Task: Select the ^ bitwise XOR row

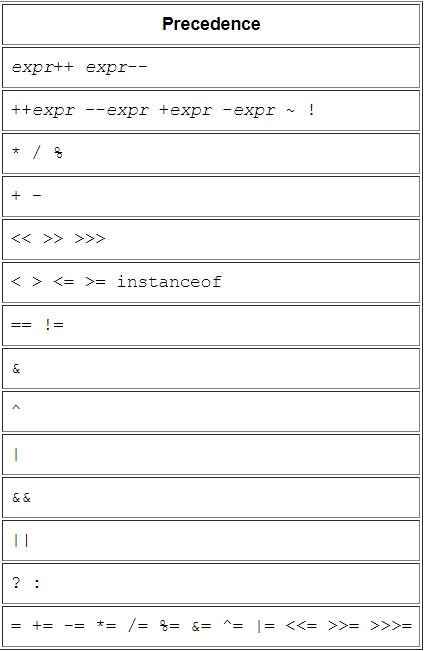Action: [211, 411]
